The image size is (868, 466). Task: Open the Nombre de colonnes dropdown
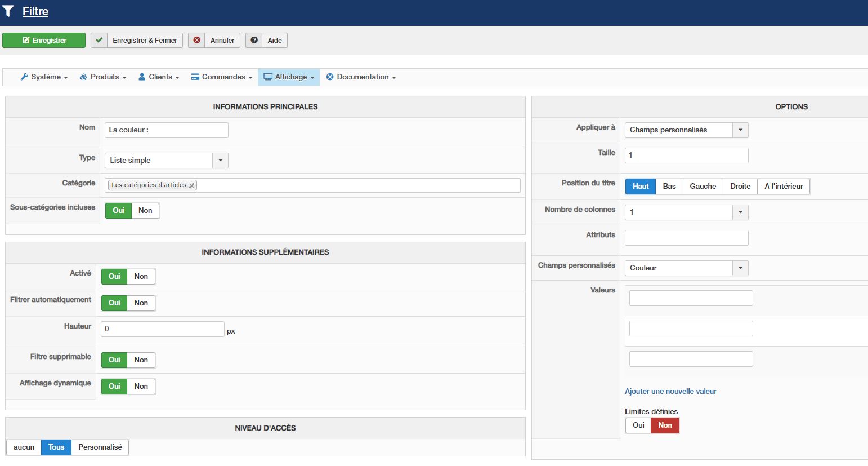click(687, 212)
